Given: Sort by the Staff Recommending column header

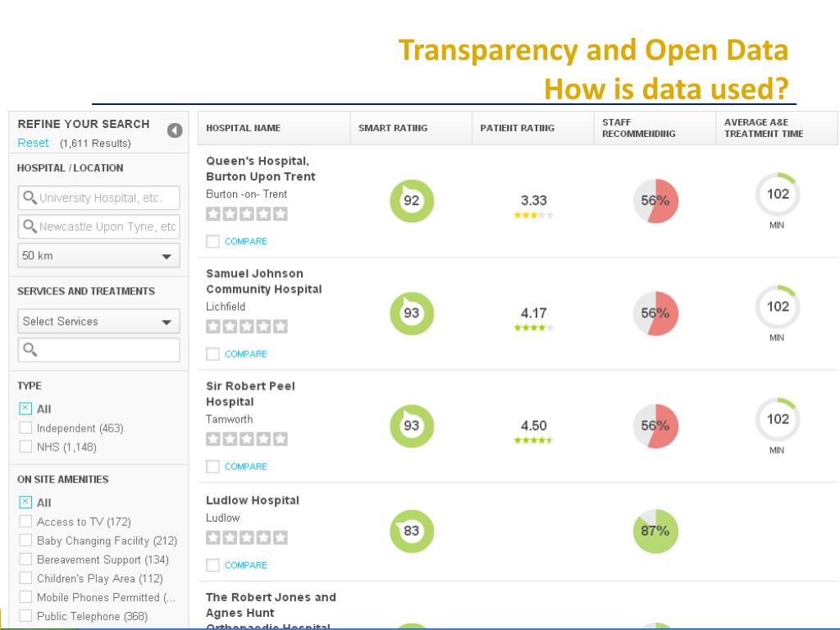Looking at the screenshot, I should [655, 128].
